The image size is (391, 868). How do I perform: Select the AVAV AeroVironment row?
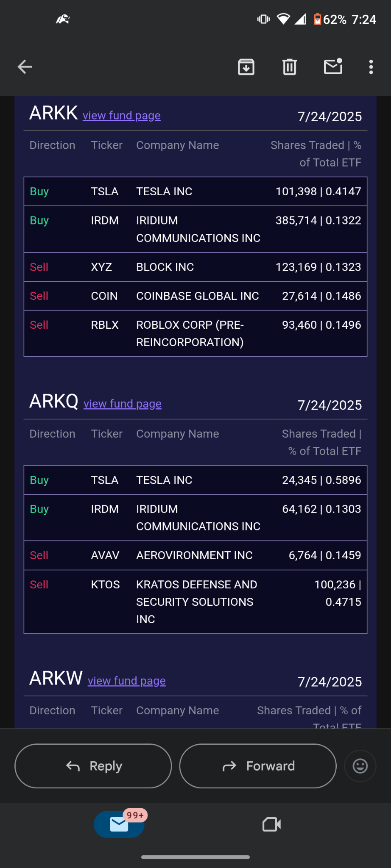195,555
